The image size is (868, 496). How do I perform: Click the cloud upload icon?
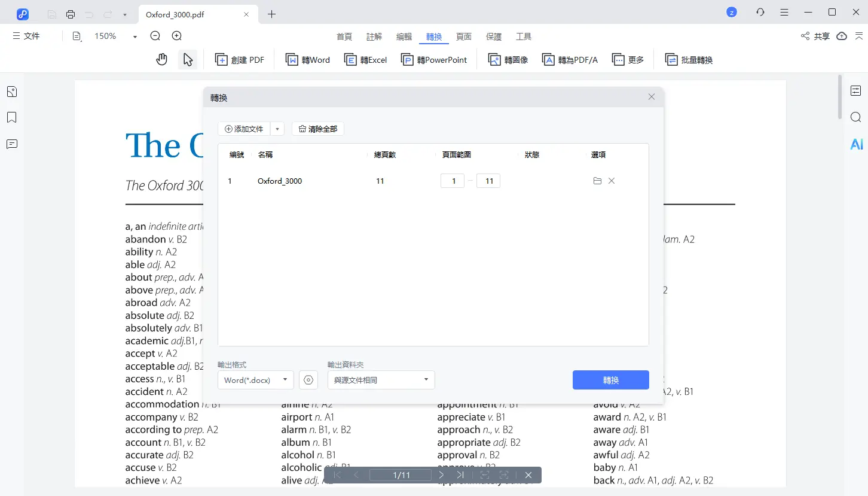click(842, 36)
